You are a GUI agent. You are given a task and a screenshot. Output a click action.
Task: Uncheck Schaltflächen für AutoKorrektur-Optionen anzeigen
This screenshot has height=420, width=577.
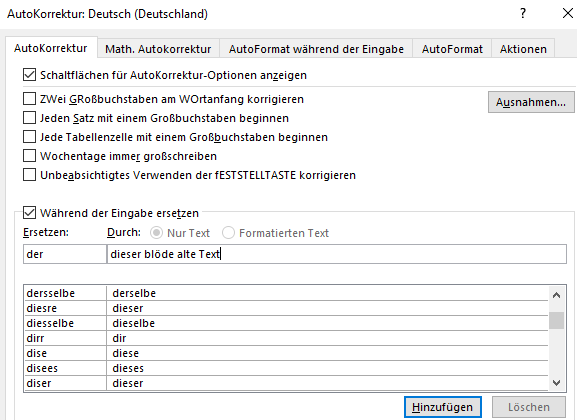click(x=29, y=75)
